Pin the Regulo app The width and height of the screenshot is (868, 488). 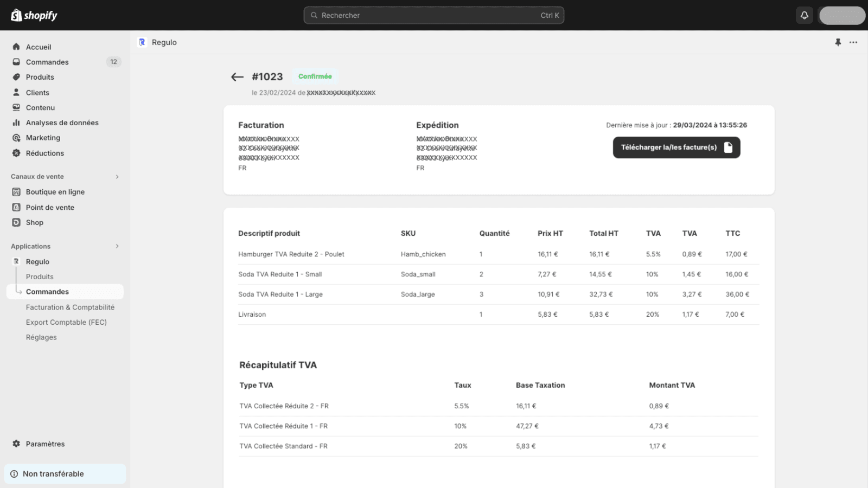[838, 42]
